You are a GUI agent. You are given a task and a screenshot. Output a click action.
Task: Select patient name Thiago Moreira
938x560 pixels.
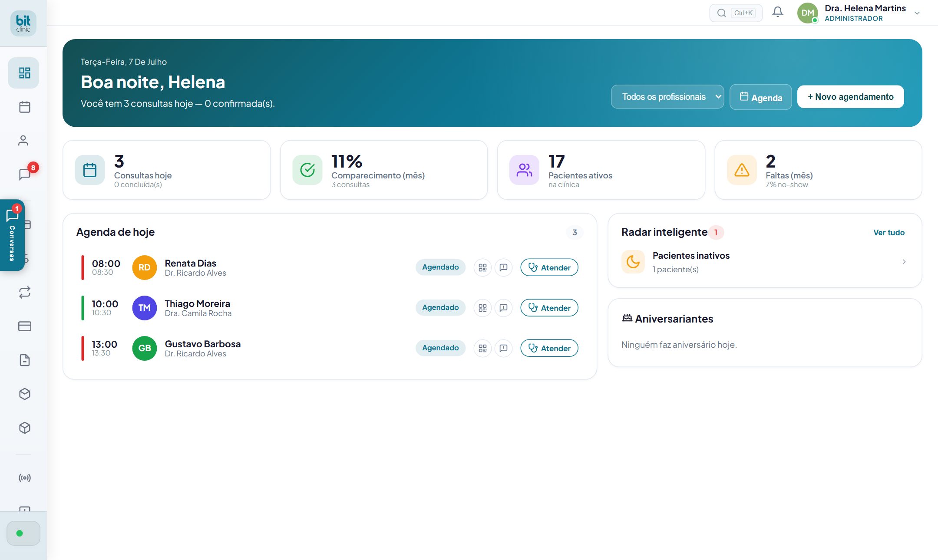[x=197, y=303]
